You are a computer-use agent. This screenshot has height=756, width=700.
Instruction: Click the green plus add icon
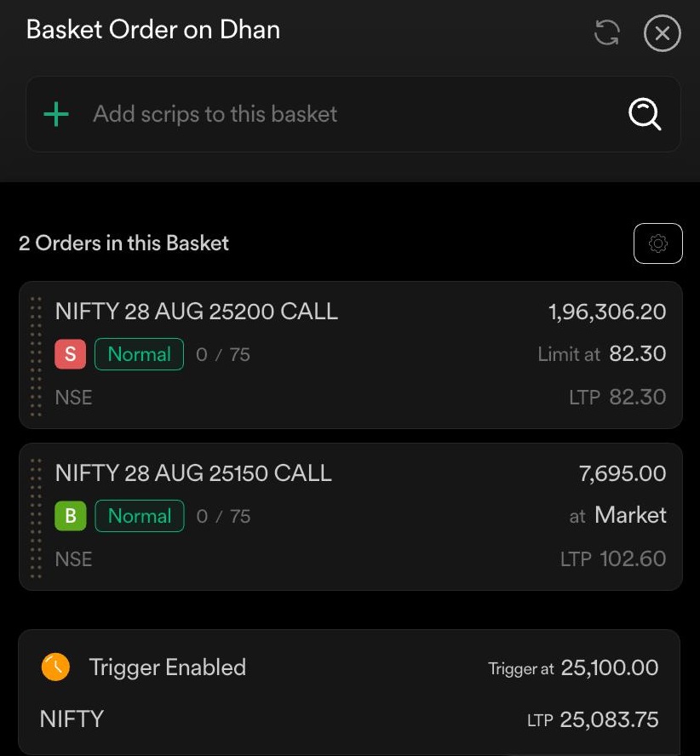(x=56, y=114)
